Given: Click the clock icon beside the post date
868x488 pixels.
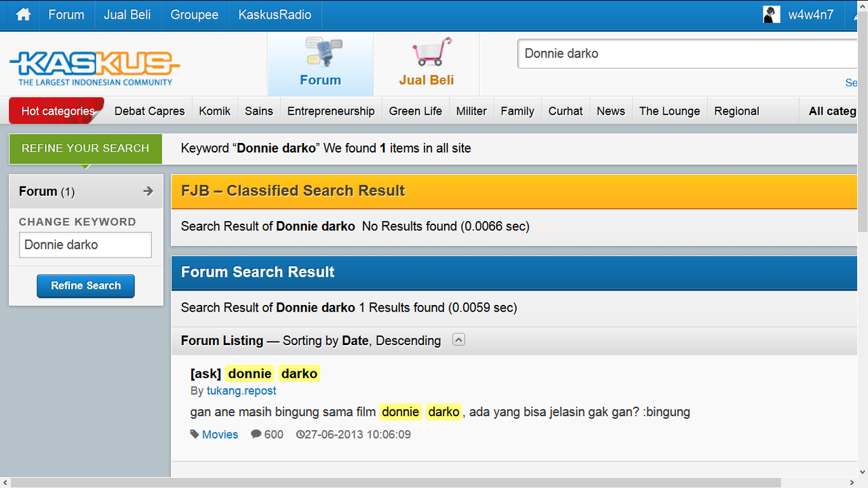Looking at the screenshot, I should (300, 434).
